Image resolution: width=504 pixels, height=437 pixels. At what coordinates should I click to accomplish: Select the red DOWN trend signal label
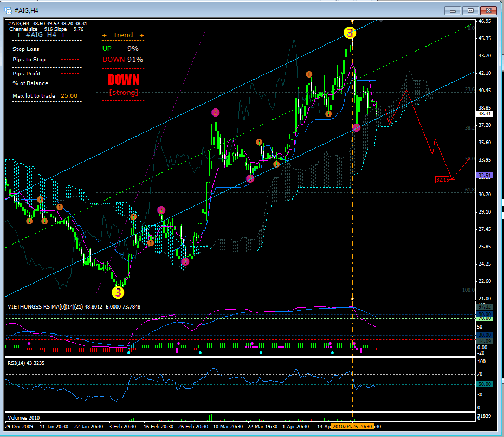click(x=124, y=80)
